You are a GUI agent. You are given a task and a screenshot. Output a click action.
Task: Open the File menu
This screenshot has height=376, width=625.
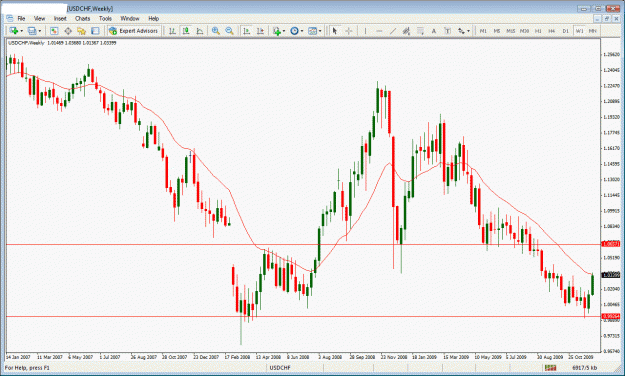(21, 18)
